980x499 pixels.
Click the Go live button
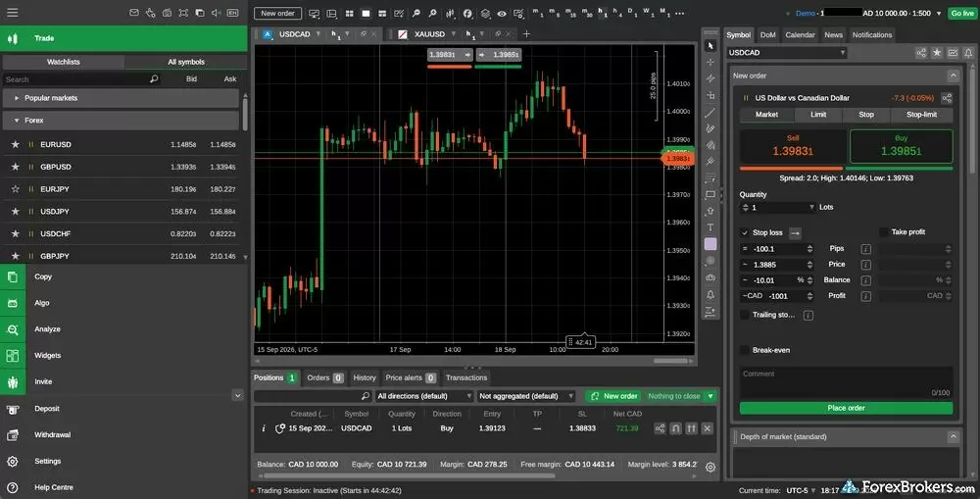point(962,13)
